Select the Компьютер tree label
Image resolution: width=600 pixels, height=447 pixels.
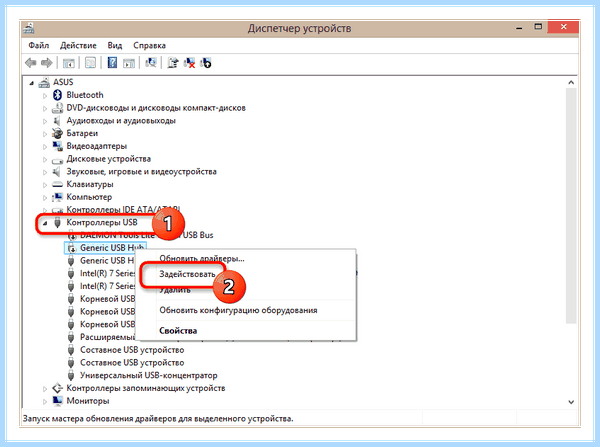[89, 197]
